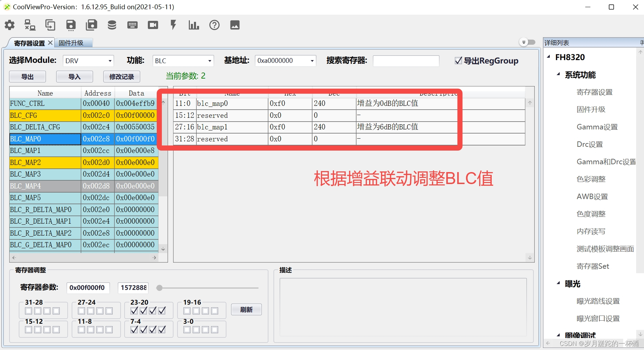
Task: Select the 寄存器设置 tab
Action: [x=29, y=43]
